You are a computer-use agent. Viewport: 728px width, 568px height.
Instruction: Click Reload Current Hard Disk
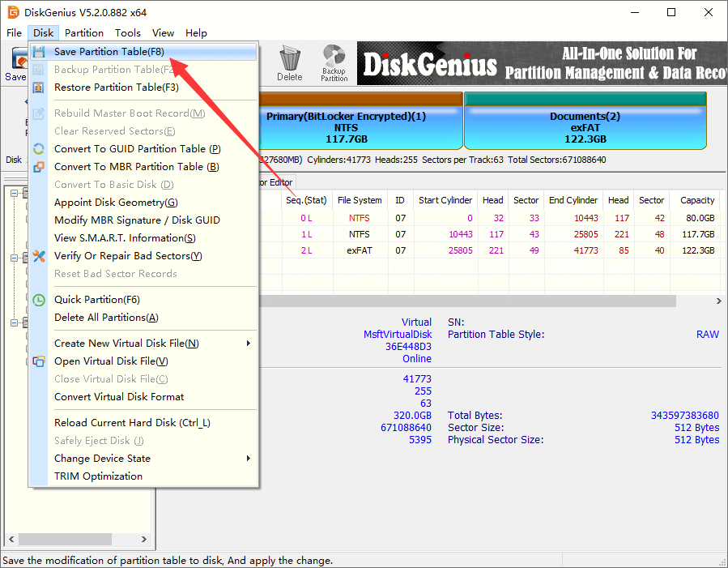click(132, 422)
